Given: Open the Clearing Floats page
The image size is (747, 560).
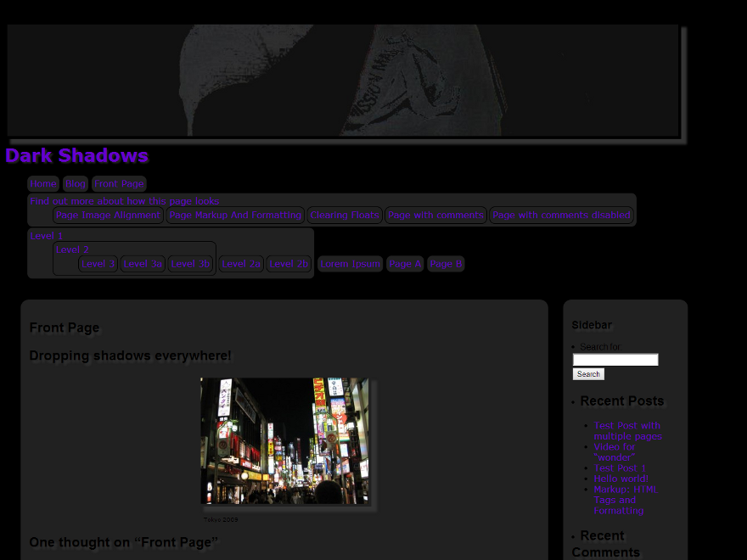Looking at the screenshot, I should click(344, 216).
